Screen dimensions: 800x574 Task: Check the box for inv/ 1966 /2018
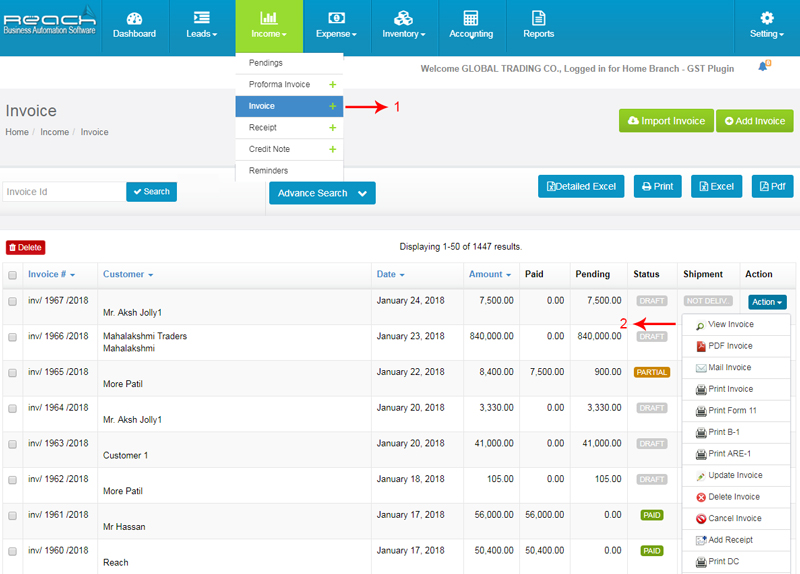[x=12, y=337]
